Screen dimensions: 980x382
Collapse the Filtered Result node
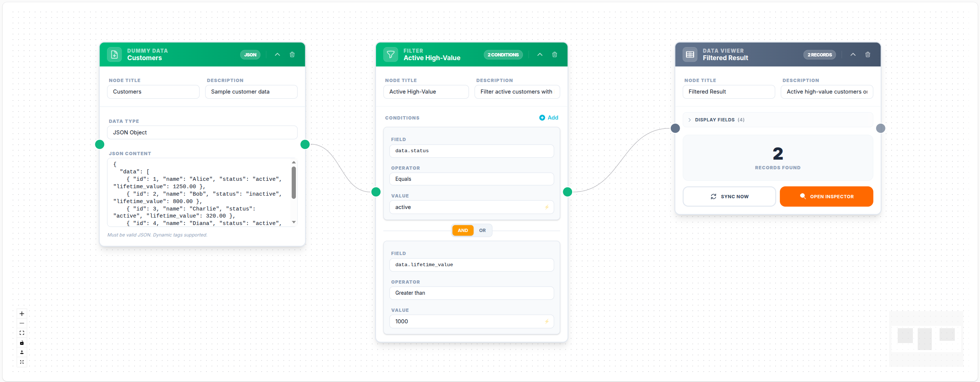(853, 55)
